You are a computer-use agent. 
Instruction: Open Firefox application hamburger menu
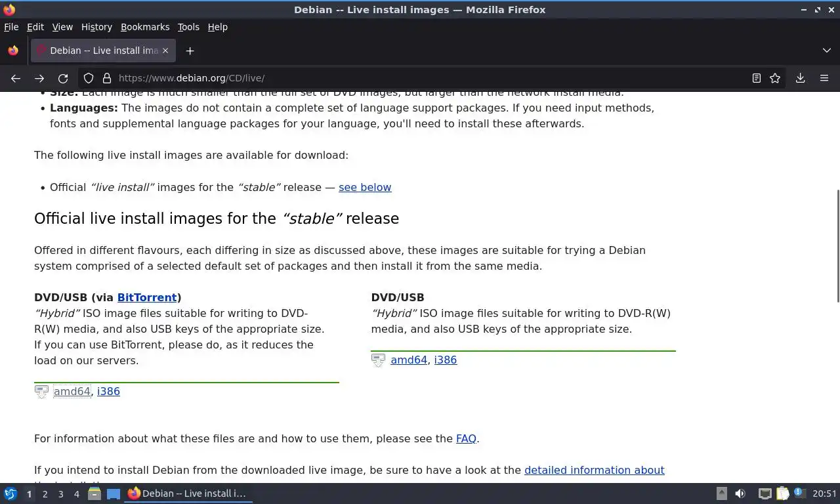(x=824, y=78)
